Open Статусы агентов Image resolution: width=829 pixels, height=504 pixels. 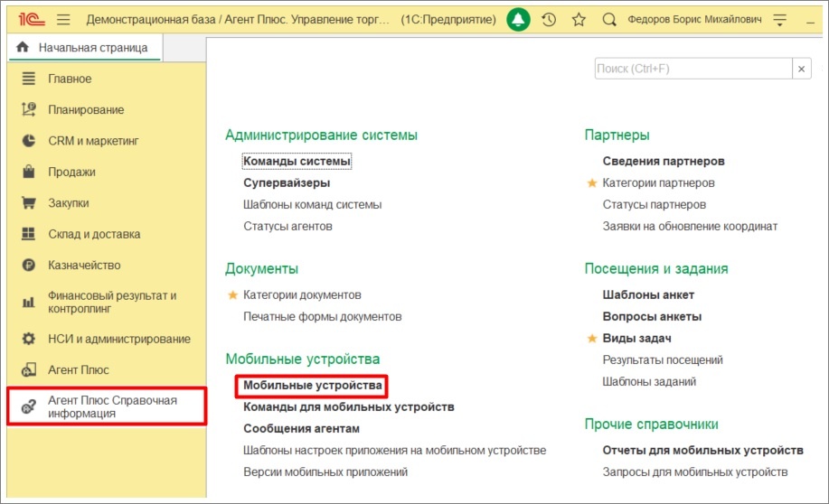(x=287, y=226)
